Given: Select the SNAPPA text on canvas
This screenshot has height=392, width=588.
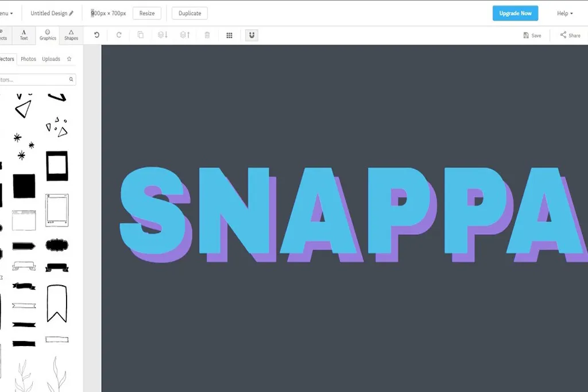Looking at the screenshot, I should point(353,214).
